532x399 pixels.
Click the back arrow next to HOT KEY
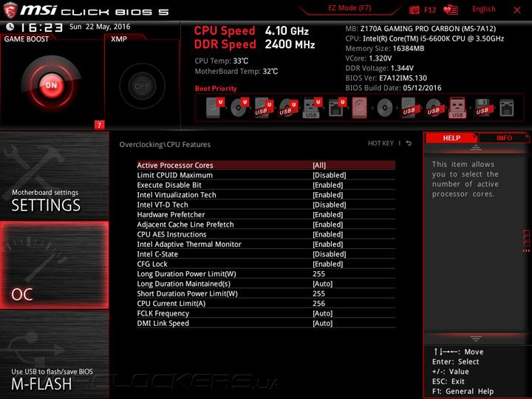pos(409,143)
